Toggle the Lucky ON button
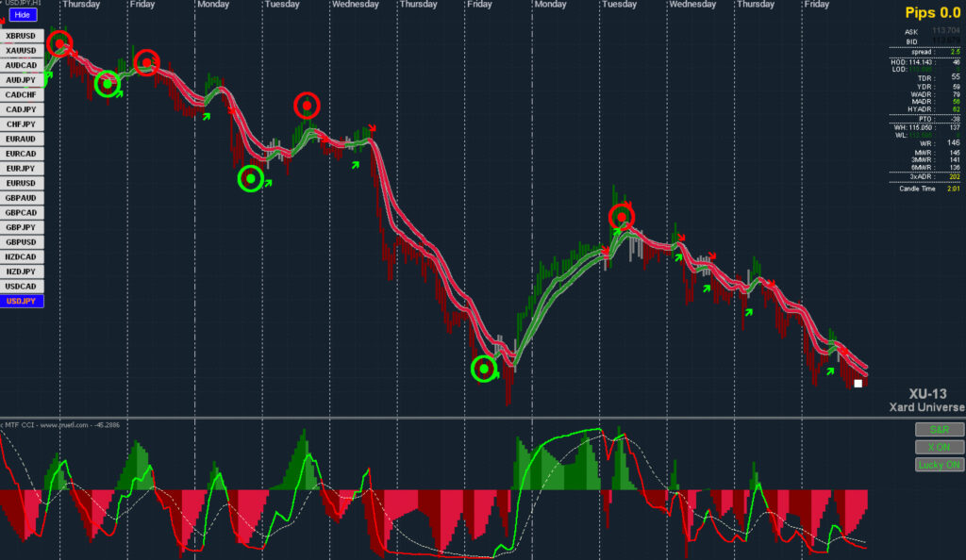Screen dimensions: 966x560 point(939,465)
